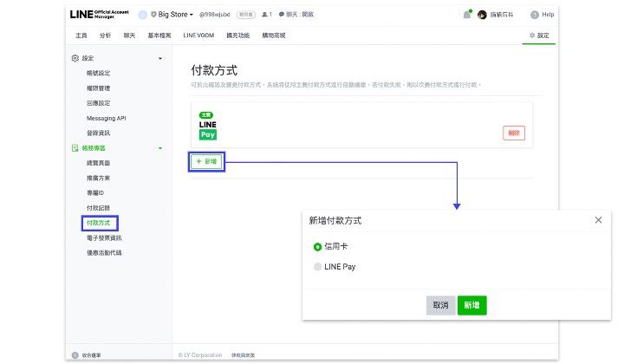Screen dimensions: 624x364
Task: Click the Big Store account avatar icon
Action: tap(143, 15)
